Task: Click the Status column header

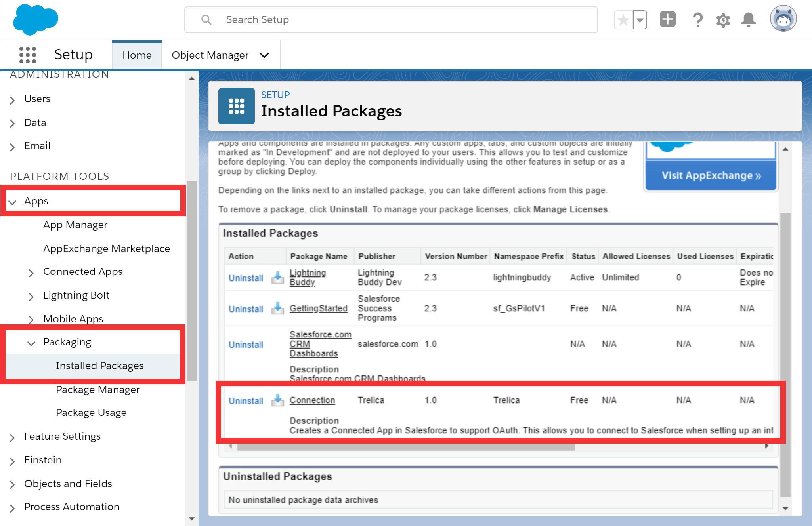Action: (583, 256)
